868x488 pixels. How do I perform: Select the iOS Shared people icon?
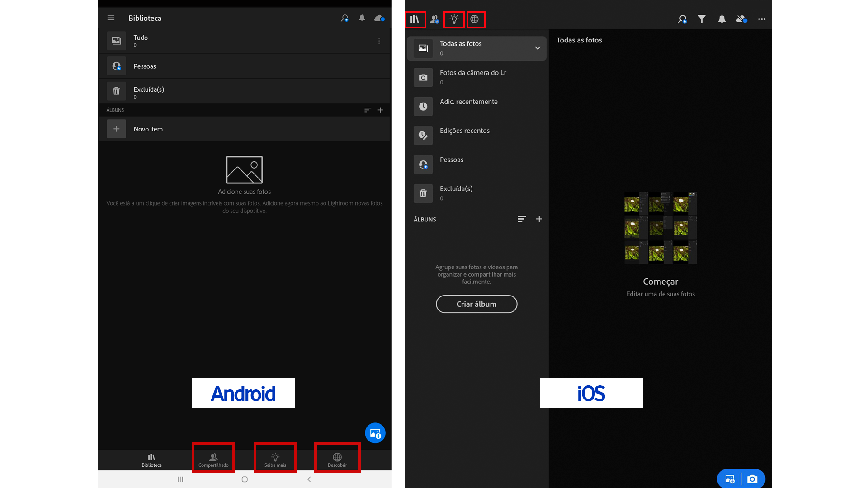pos(434,19)
